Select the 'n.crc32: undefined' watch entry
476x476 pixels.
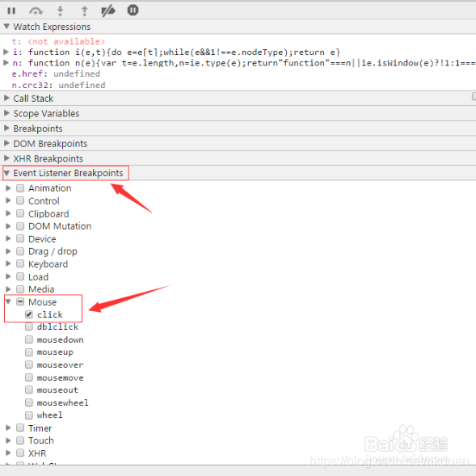[x=58, y=86]
